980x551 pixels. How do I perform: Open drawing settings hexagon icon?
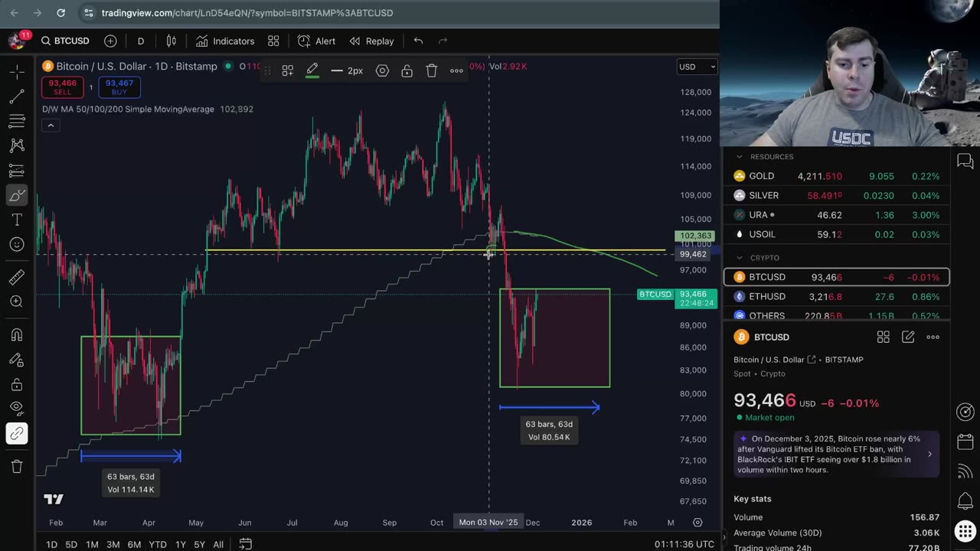click(382, 70)
